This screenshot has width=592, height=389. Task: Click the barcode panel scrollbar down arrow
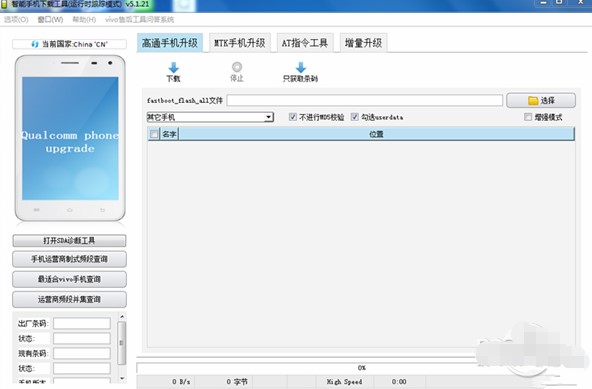(122, 378)
